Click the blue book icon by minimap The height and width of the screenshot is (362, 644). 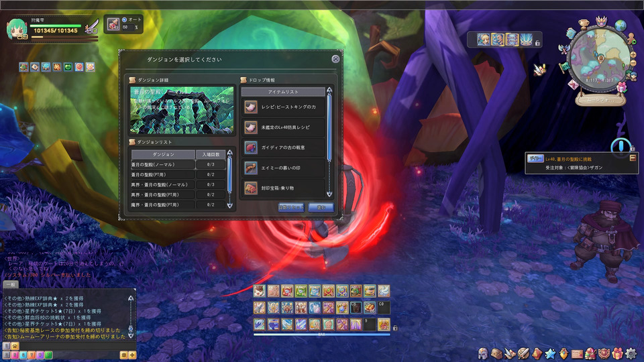point(571,34)
